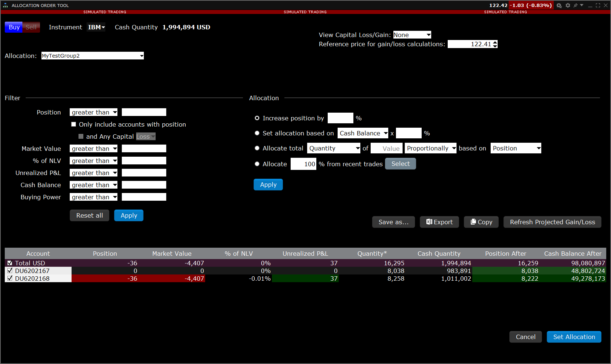611x364 pixels.
Task: Click the Filter Apply button
Action: pos(129,215)
